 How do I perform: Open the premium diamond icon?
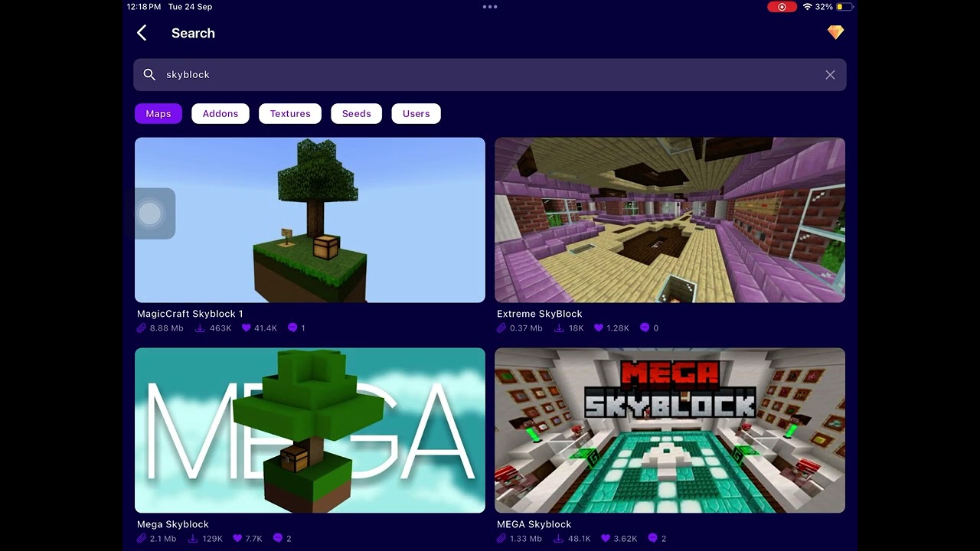[835, 32]
